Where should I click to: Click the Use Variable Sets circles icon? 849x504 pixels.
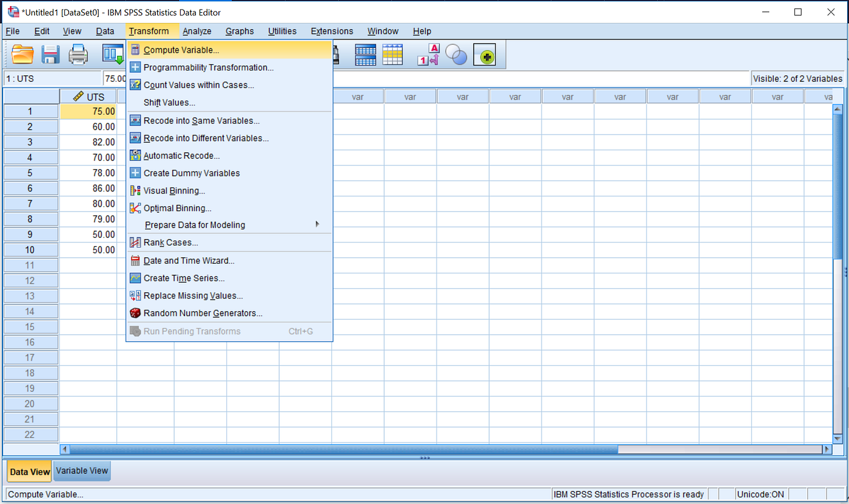[456, 55]
